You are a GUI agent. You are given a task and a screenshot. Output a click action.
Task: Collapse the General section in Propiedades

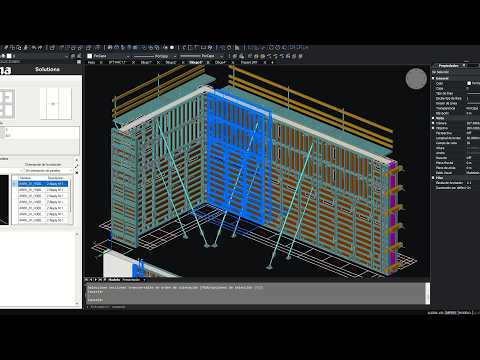[x=433, y=78]
